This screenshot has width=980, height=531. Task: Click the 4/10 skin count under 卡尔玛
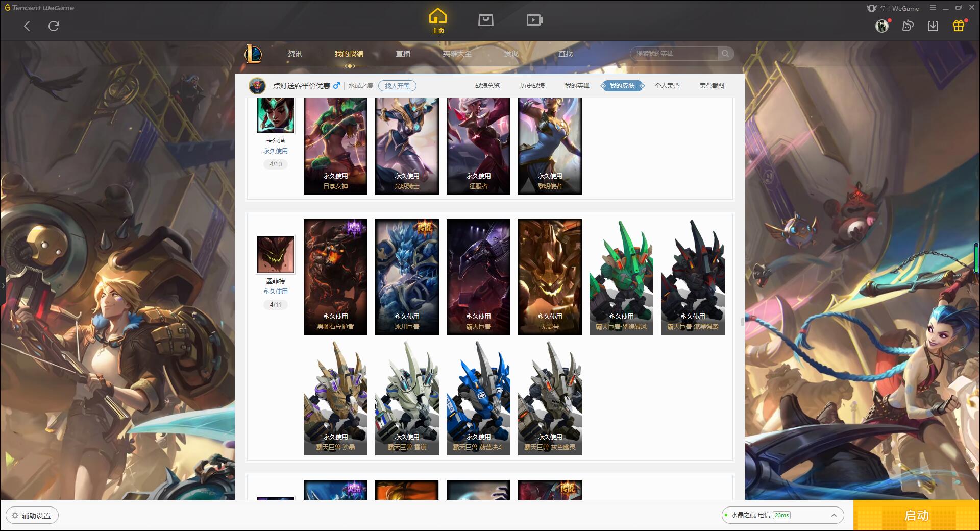point(276,164)
